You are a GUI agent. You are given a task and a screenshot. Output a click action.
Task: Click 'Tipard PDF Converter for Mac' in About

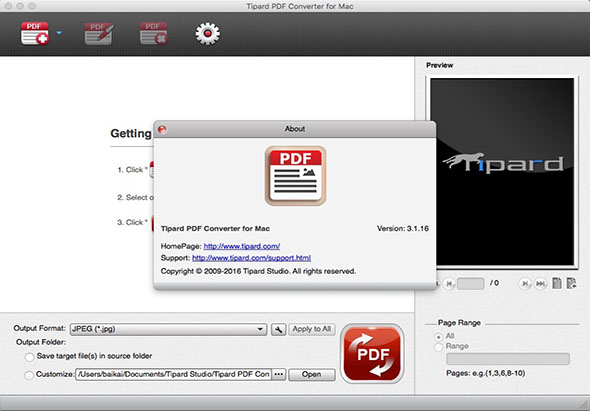(x=215, y=228)
